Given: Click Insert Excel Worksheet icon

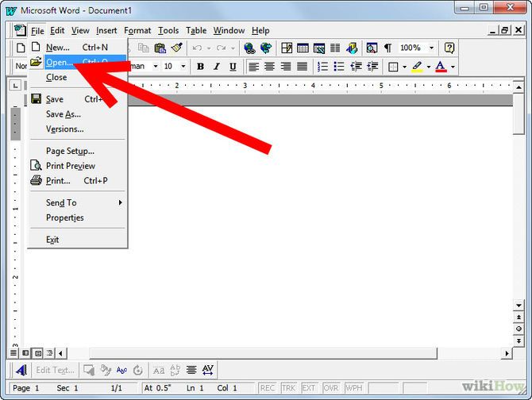Looking at the screenshot, I should click(319, 48).
